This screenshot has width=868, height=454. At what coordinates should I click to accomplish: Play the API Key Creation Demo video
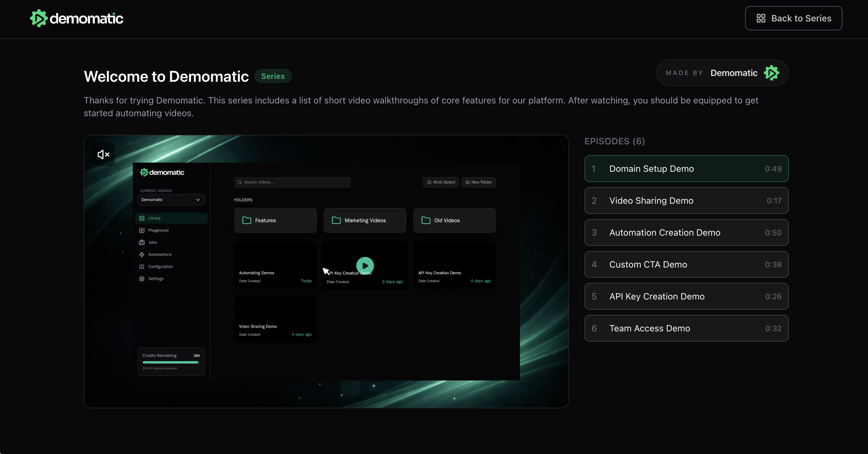pos(365,265)
